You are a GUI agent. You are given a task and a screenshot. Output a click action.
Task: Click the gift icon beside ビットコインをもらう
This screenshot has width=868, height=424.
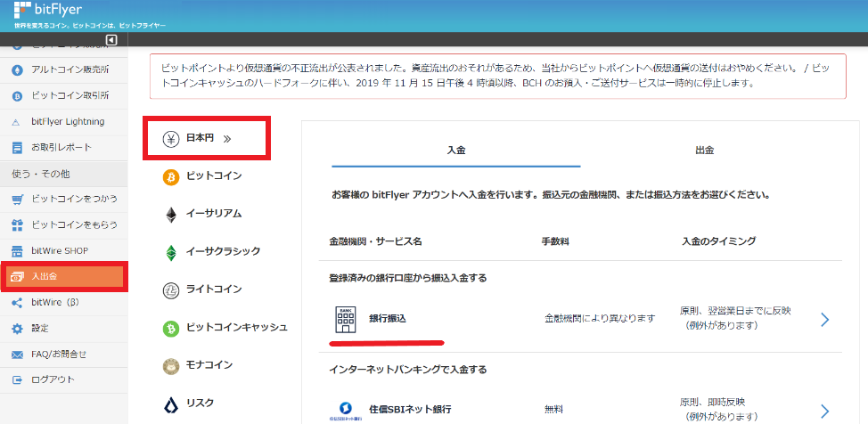pos(18,224)
